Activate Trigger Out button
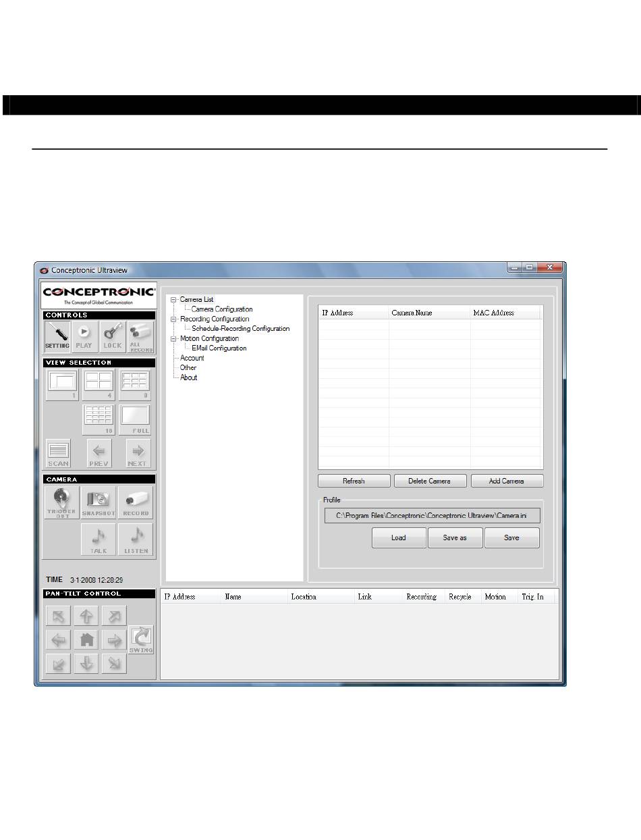This screenshot has width=641, height=840. (x=61, y=502)
